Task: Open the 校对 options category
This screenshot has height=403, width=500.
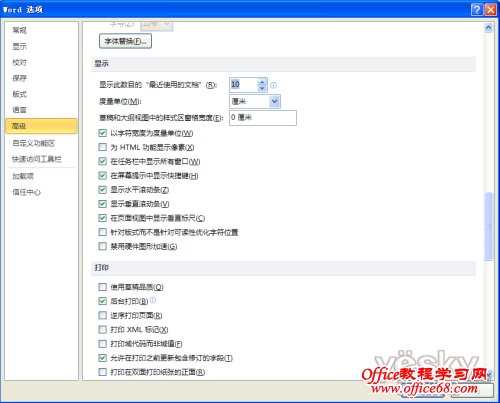Action: tap(19, 62)
